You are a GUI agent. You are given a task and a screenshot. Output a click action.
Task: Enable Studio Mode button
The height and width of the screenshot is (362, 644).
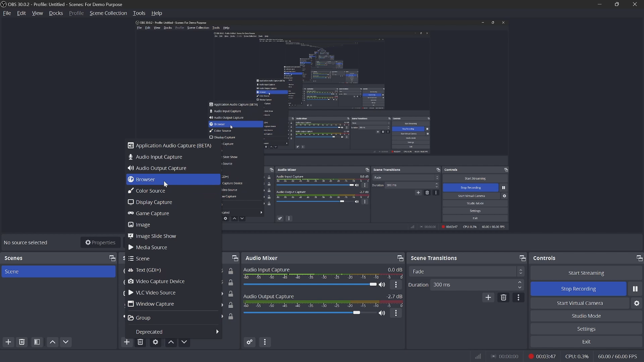pos(586,316)
